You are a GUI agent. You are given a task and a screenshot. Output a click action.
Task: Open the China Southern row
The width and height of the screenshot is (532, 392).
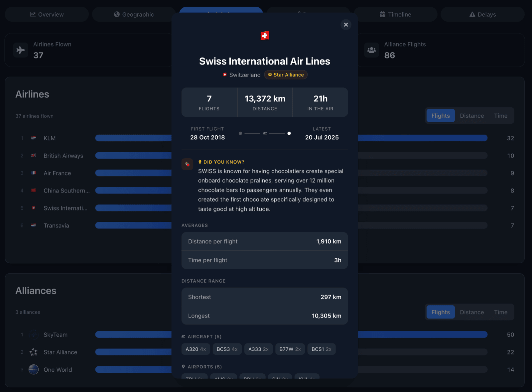265,191
